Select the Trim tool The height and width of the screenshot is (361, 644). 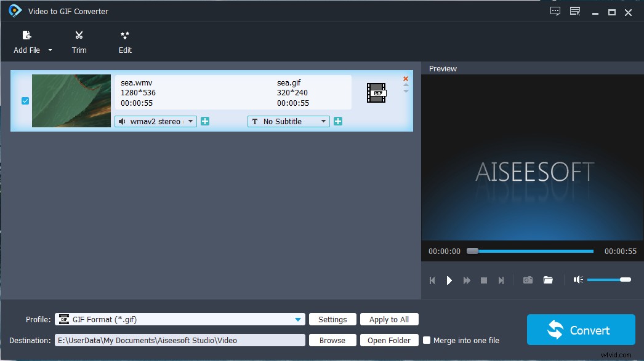point(79,41)
